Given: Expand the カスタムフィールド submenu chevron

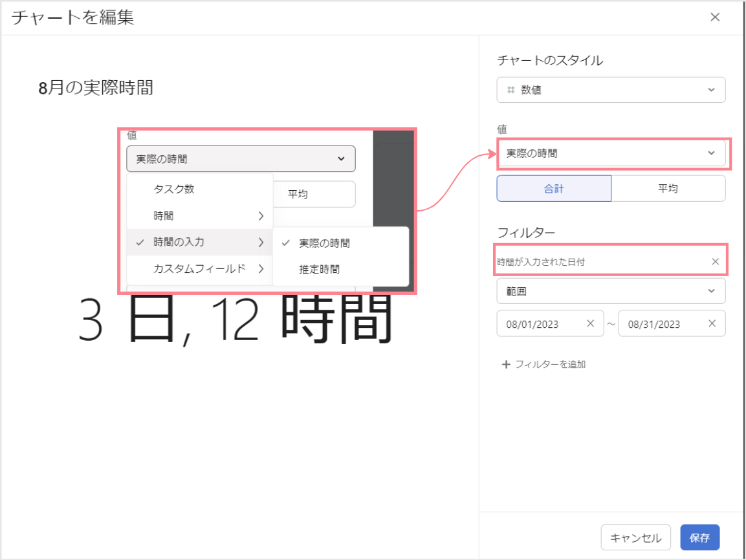Looking at the screenshot, I should tap(261, 268).
